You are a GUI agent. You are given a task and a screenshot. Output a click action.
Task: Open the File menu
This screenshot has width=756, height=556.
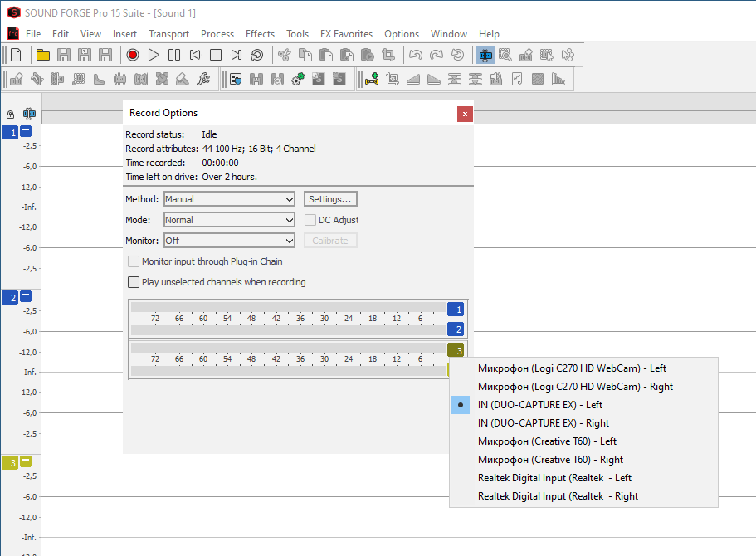[x=33, y=34]
